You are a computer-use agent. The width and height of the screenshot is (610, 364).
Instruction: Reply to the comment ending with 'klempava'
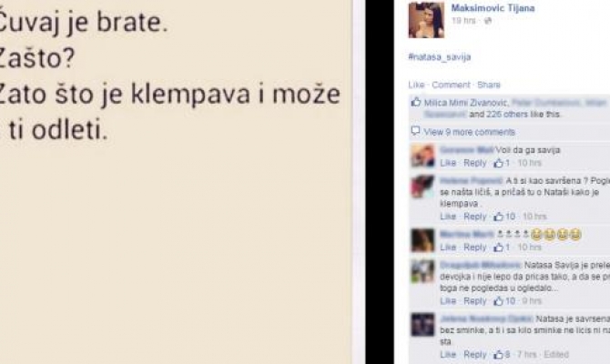tap(474, 217)
